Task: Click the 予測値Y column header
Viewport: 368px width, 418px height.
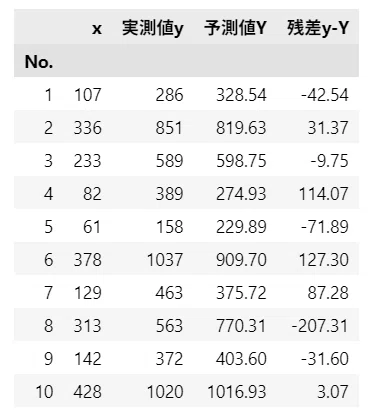Action: (235, 28)
